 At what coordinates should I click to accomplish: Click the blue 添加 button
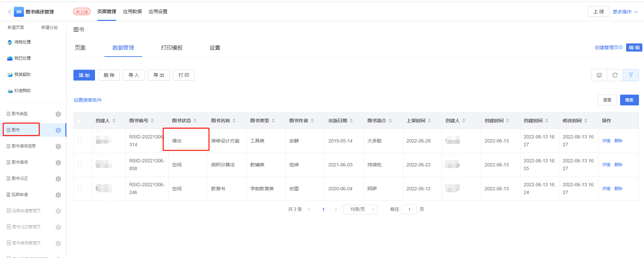(84, 75)
